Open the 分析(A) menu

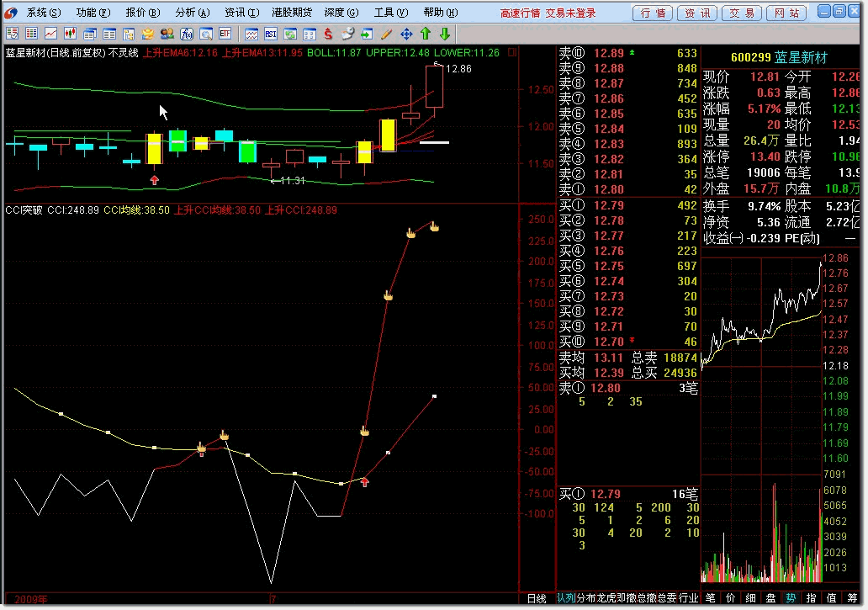(193, 12)
